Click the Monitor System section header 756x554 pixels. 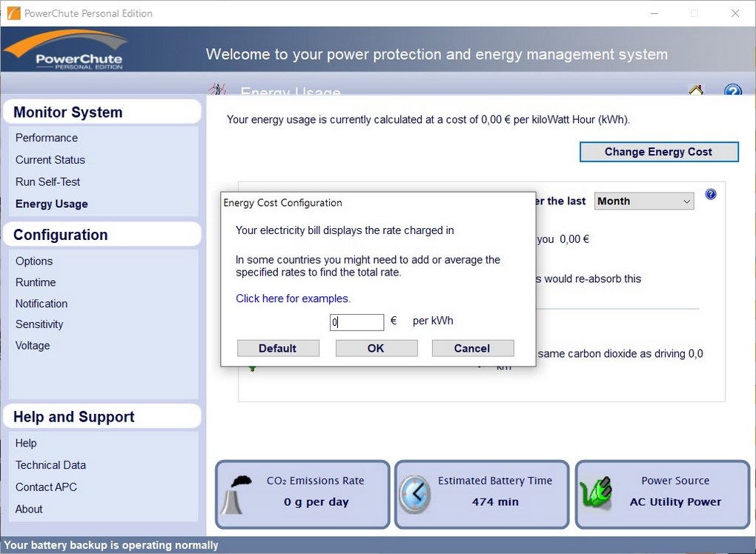pos(102,113)
